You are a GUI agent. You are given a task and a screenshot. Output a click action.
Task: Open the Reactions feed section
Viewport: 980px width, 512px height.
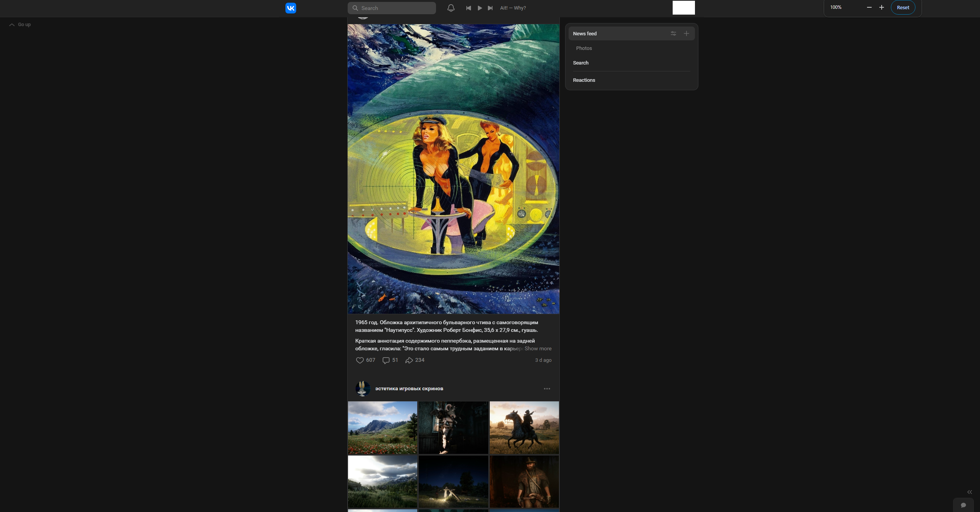pyautogui.click(x=584, y=80)
